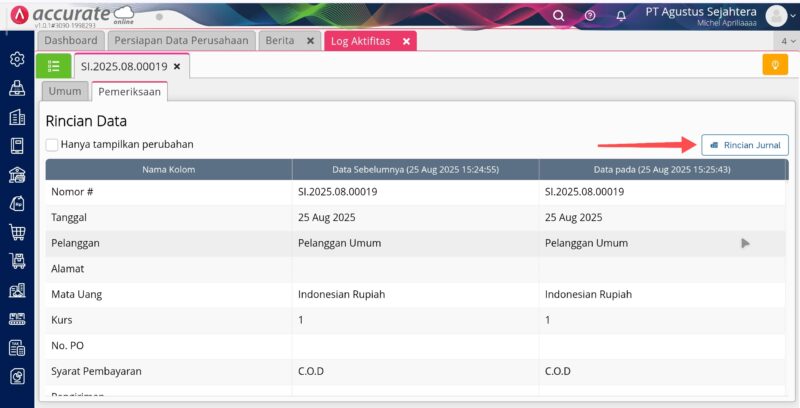
Task: Close the Log Aktifitas tab
Action: tap(406, 41)
